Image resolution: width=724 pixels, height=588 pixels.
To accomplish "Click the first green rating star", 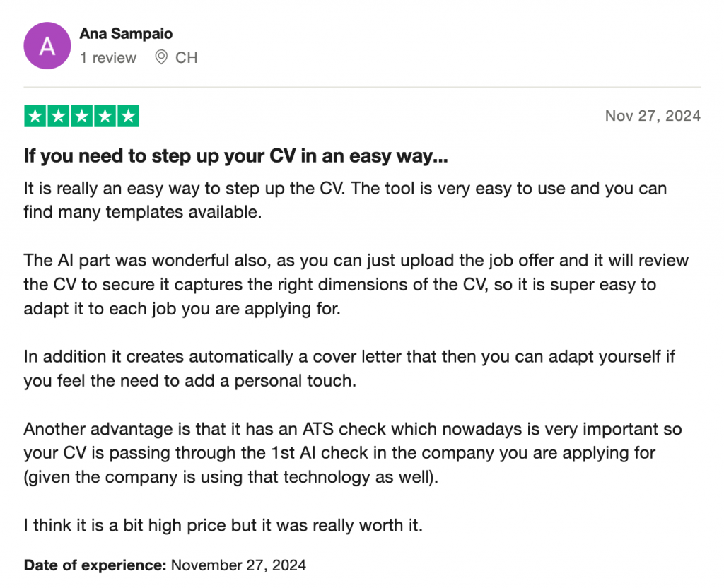I will [36, 116].
